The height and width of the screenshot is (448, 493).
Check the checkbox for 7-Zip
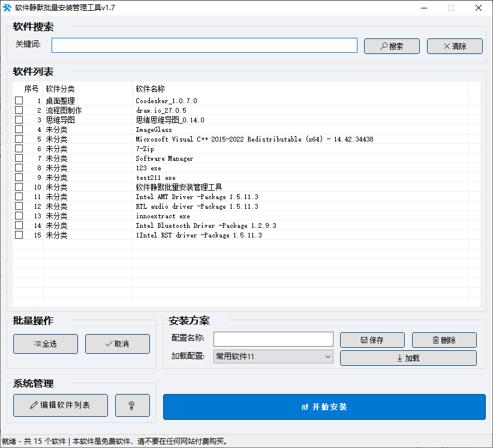[x=19, y=148]
